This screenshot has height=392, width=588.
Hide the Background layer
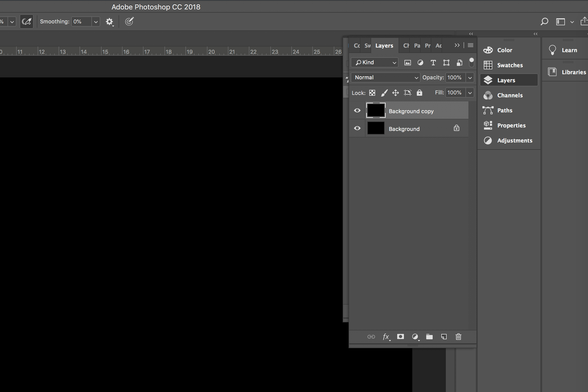coord(357,128)
